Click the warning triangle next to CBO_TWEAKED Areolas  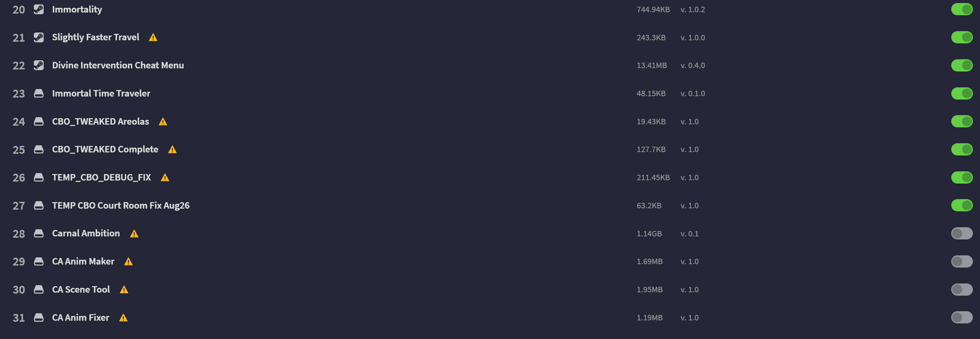163,122
